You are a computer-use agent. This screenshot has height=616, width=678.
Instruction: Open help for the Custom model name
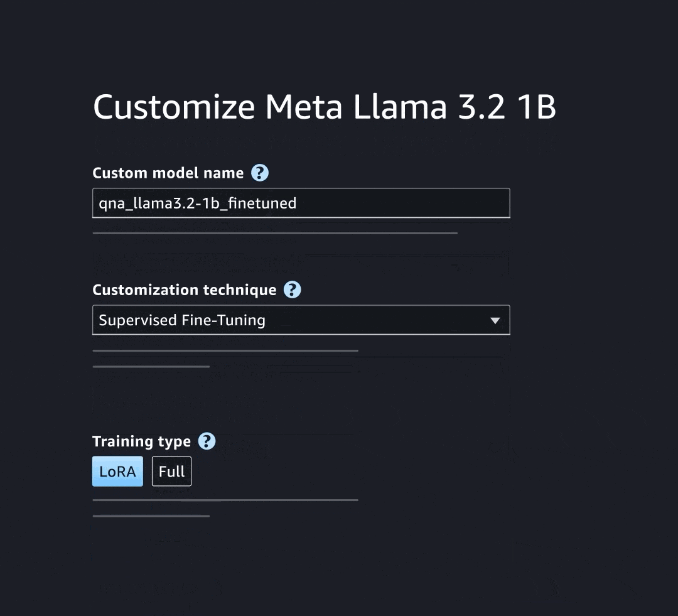point(260,173)
